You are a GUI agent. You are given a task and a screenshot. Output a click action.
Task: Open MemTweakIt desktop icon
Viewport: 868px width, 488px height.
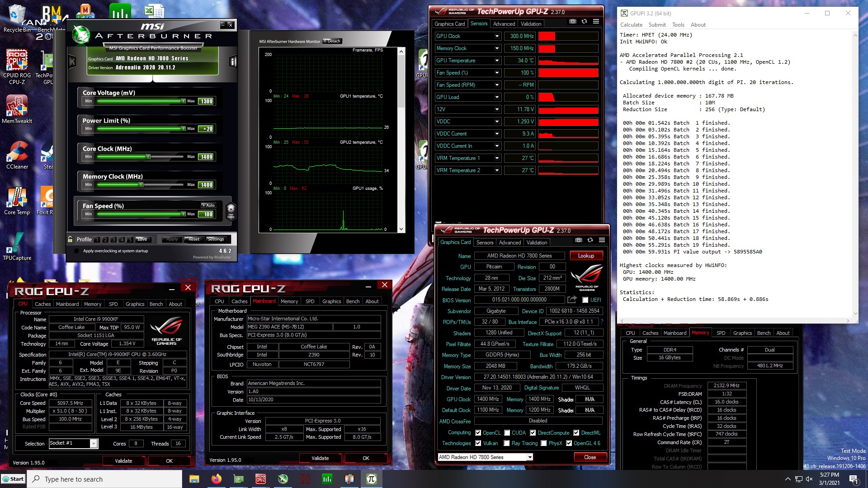[x=17, y=110]
